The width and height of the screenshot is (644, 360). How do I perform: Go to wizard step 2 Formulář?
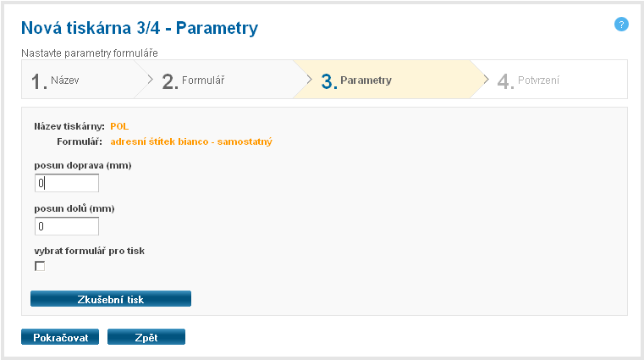coord(194,81)
